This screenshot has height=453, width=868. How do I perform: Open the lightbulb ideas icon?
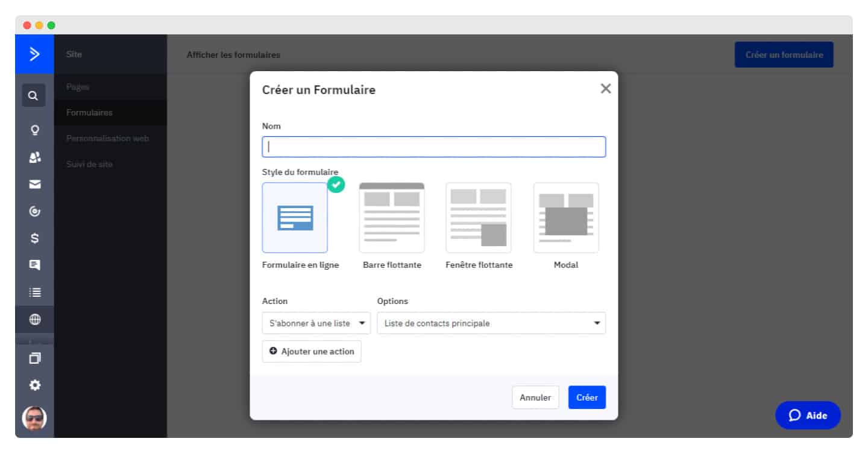click(x=35, y=130)
